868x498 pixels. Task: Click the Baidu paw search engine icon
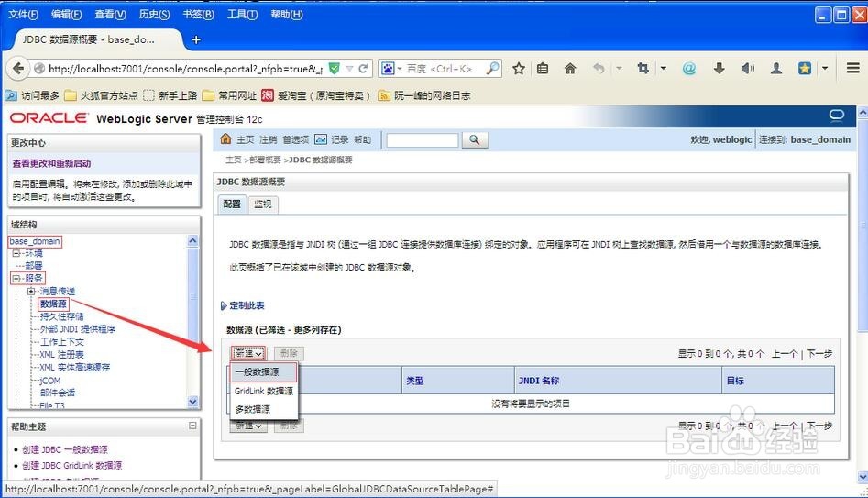389,68
